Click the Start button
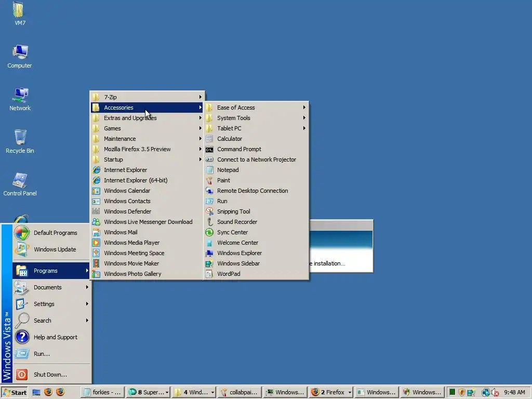 tap(14, 393)
